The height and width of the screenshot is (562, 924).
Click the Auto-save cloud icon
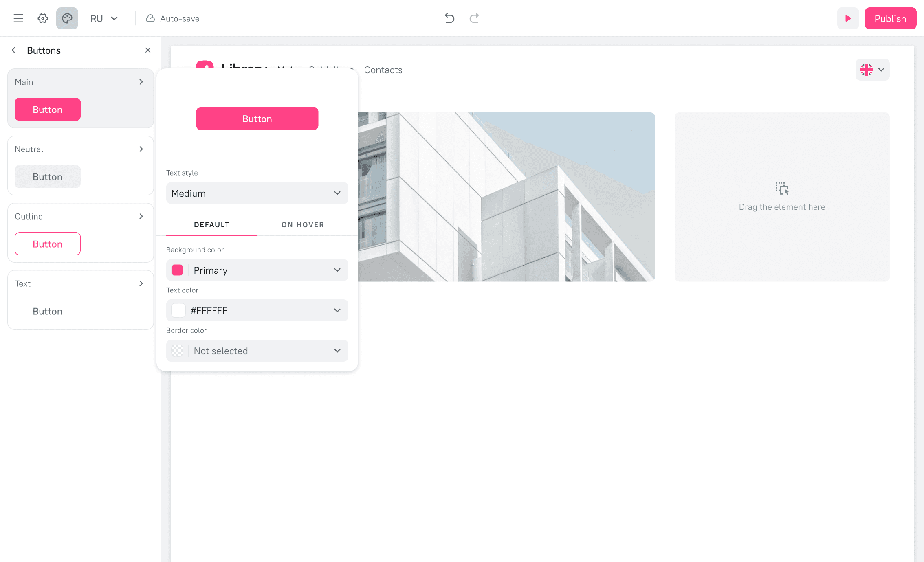point(150,18)
